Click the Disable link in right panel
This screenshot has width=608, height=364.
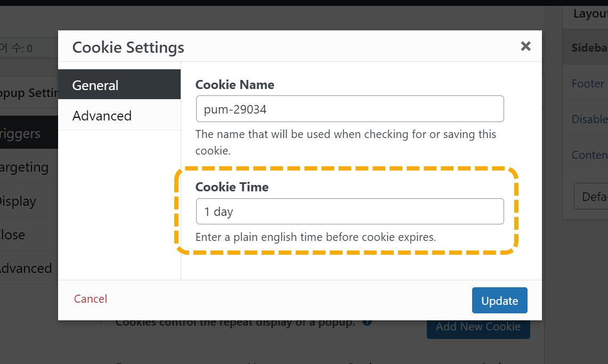(x=589, y=119)
